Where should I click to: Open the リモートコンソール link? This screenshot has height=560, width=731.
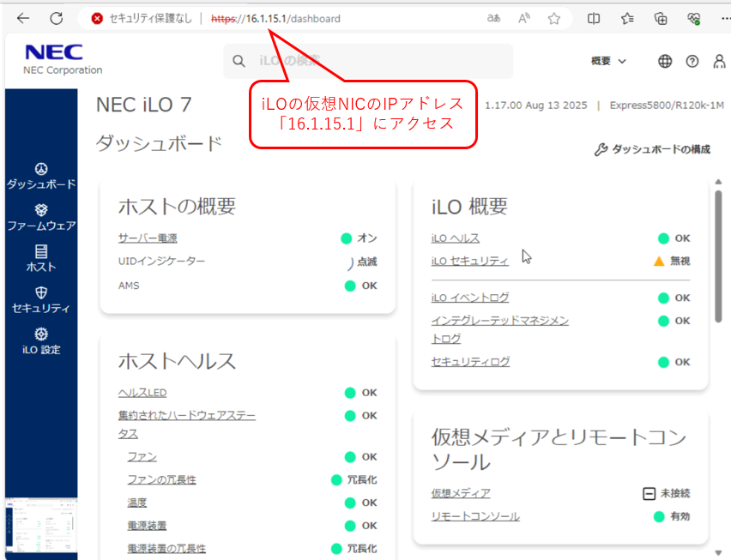click(x=474, y=516)
